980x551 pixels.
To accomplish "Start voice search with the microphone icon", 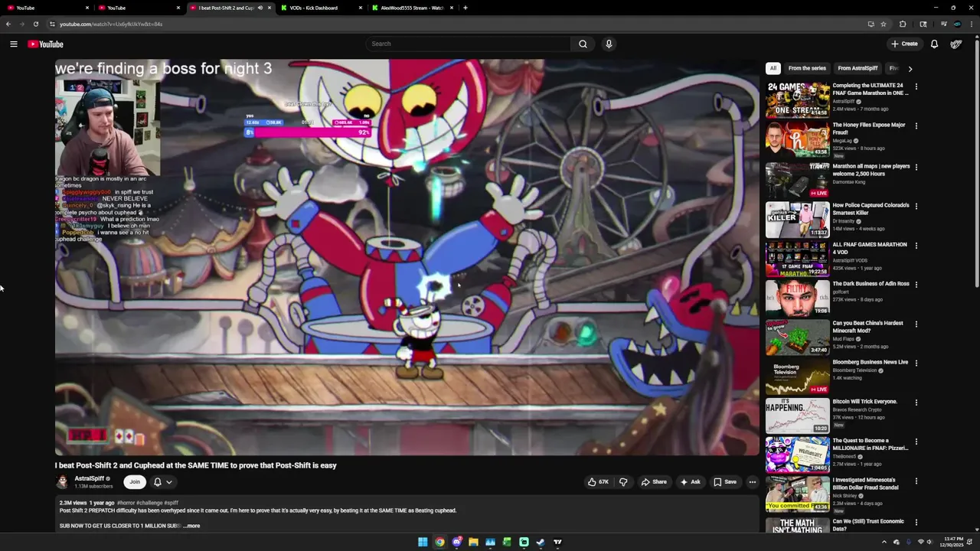I will click(x=609, y=44).
